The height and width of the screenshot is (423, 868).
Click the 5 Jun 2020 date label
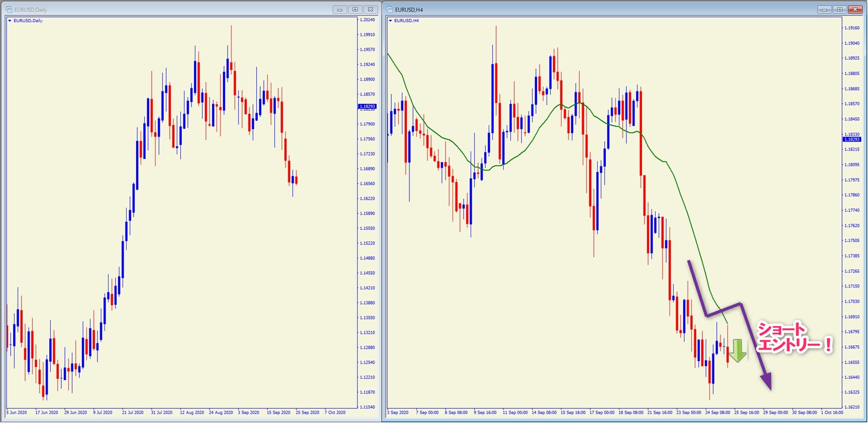[x=17, y=412]
